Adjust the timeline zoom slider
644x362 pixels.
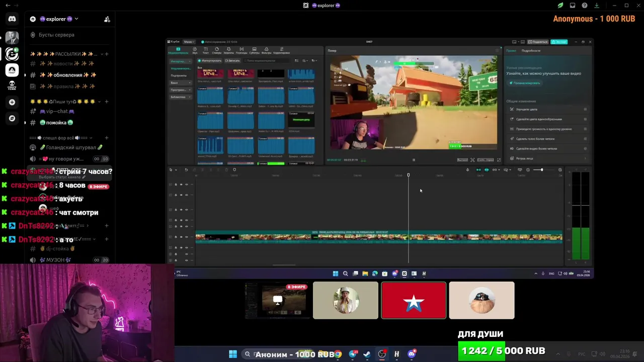pos(542,170)
